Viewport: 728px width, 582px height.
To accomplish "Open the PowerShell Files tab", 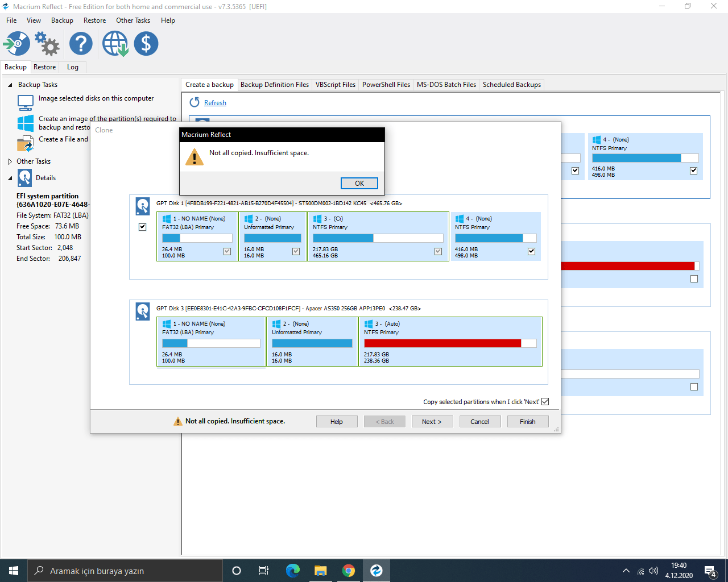I will (386, 85).
